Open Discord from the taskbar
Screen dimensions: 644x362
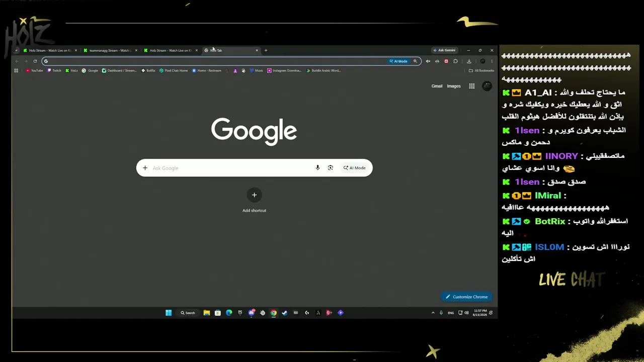[252, 313]
